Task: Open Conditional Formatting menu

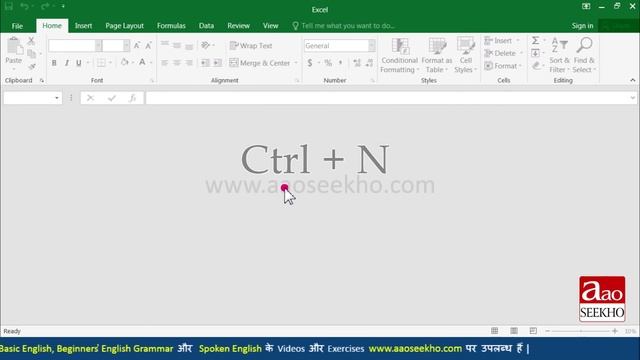Action: [x=400, y=56]
